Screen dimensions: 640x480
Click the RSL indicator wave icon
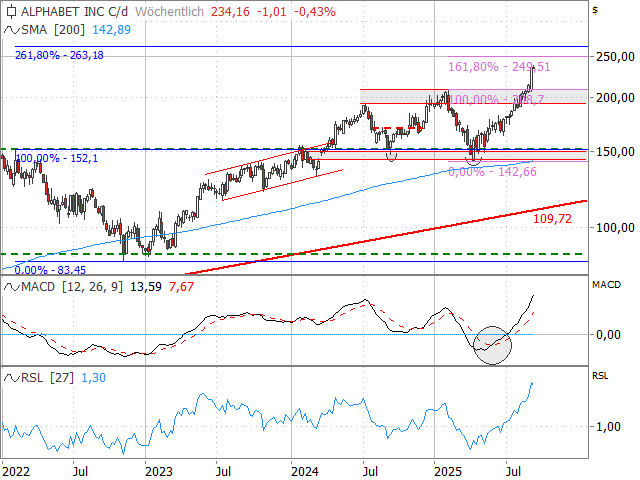point(11,378)
